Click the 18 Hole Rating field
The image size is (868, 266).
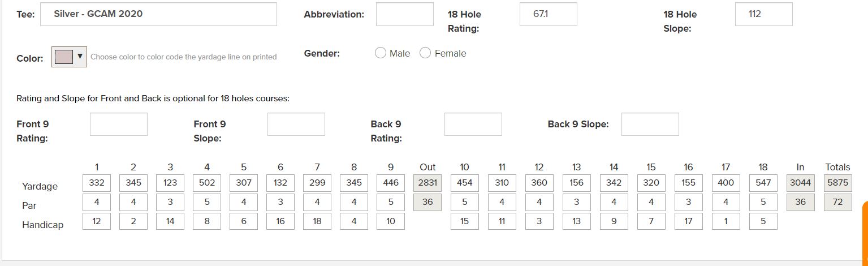pos(548,14)
